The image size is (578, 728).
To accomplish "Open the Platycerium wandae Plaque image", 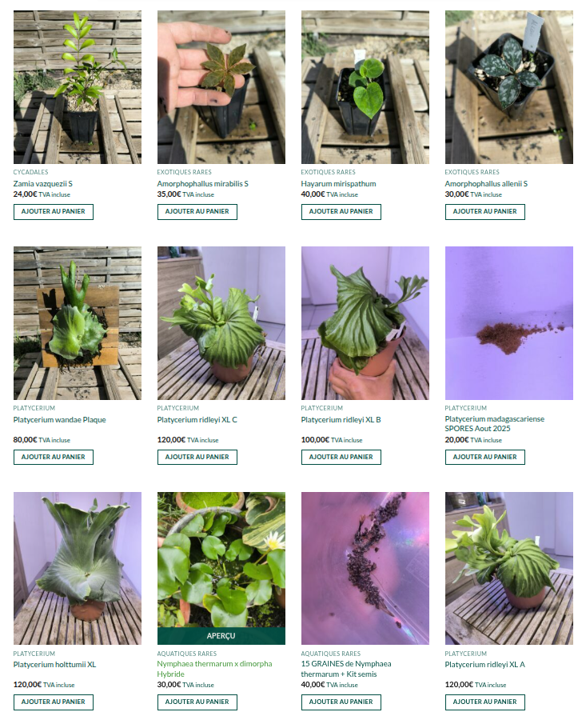I will [x=78, y=323].
